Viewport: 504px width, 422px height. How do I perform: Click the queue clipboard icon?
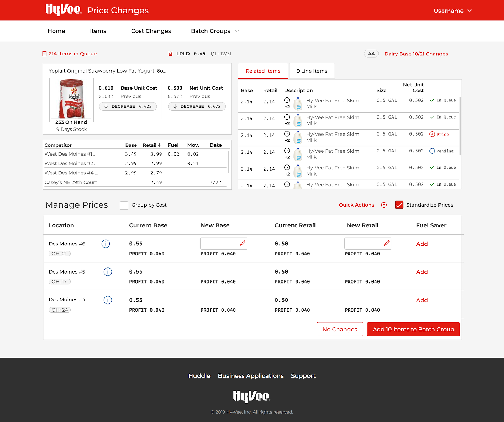[44, 54]
